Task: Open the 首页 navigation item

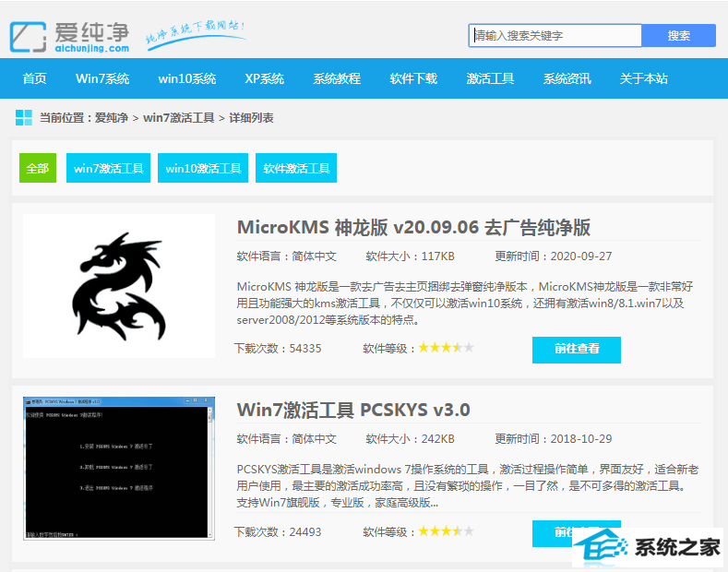Action: [x=35, y=78]
